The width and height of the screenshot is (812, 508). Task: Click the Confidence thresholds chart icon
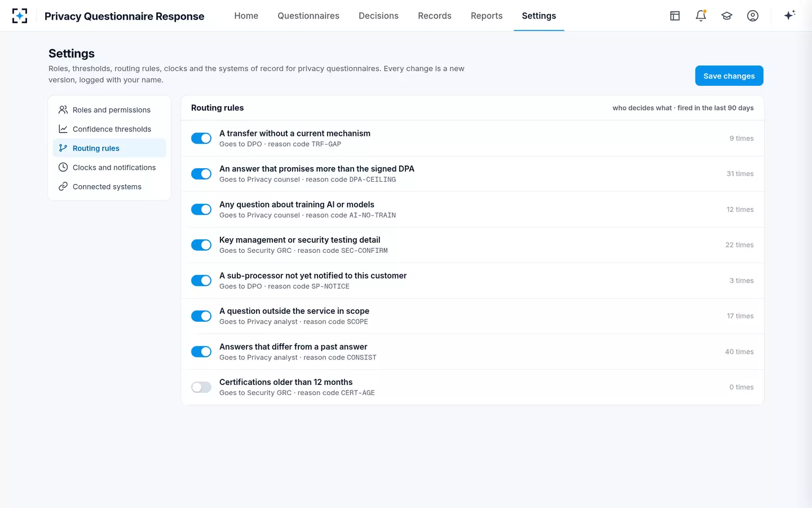(x=63, y=129)
